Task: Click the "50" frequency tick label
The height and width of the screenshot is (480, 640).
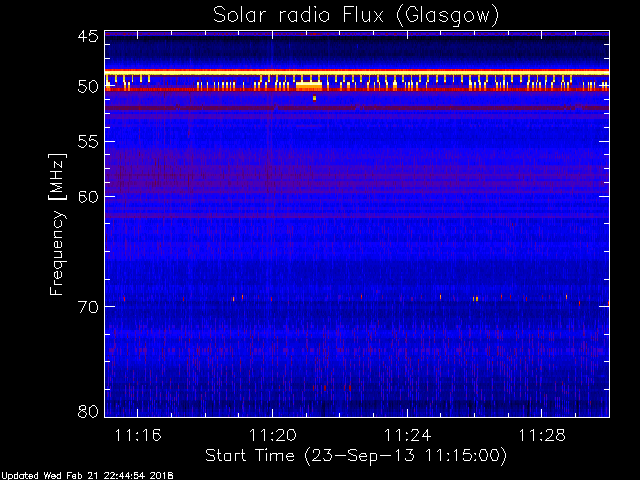Action: tap(88, 87)
